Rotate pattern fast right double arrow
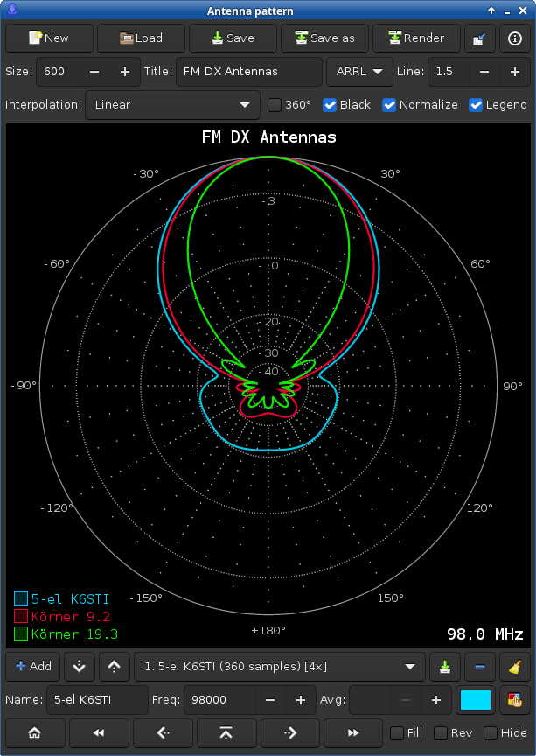This screenshot has width=536, height=756. [353, 733]
